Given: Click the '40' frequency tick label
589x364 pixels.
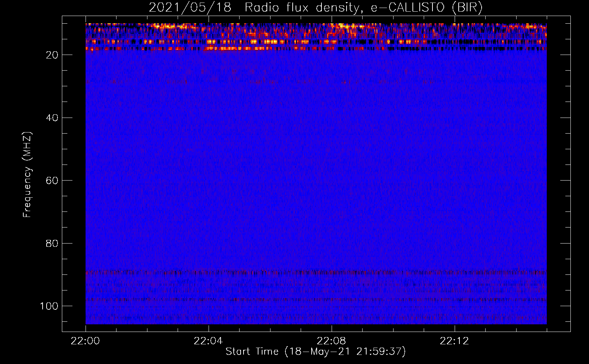Looking at the screenshot, I should [x=52, y=118].
